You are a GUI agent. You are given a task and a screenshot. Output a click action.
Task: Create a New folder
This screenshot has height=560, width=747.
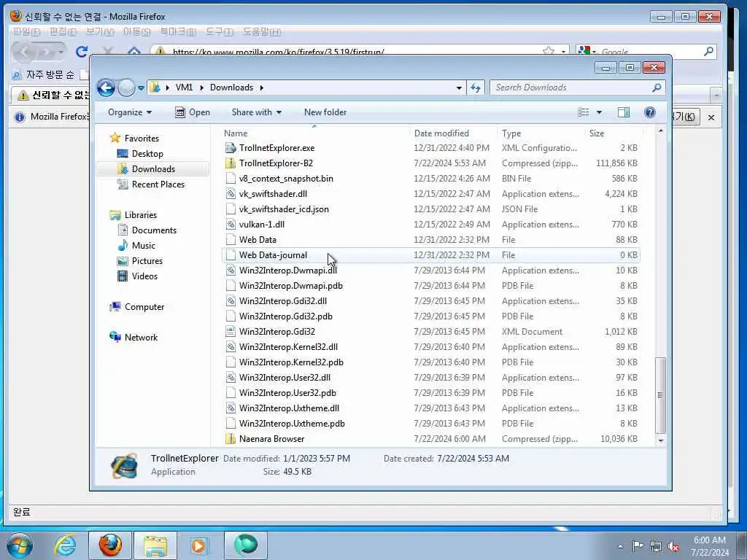pos(325,112)
